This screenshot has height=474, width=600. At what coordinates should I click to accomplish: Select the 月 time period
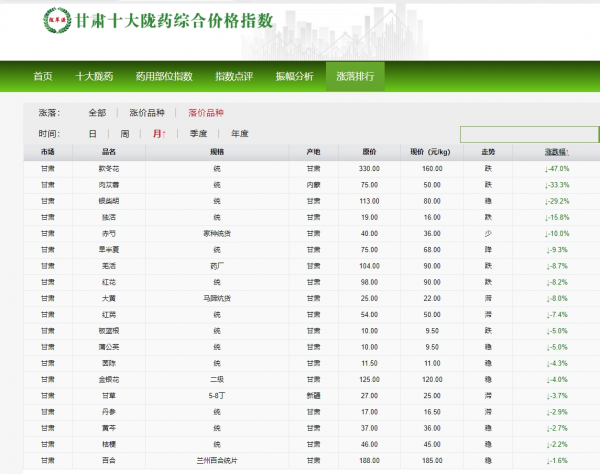(x=159, y=134)
